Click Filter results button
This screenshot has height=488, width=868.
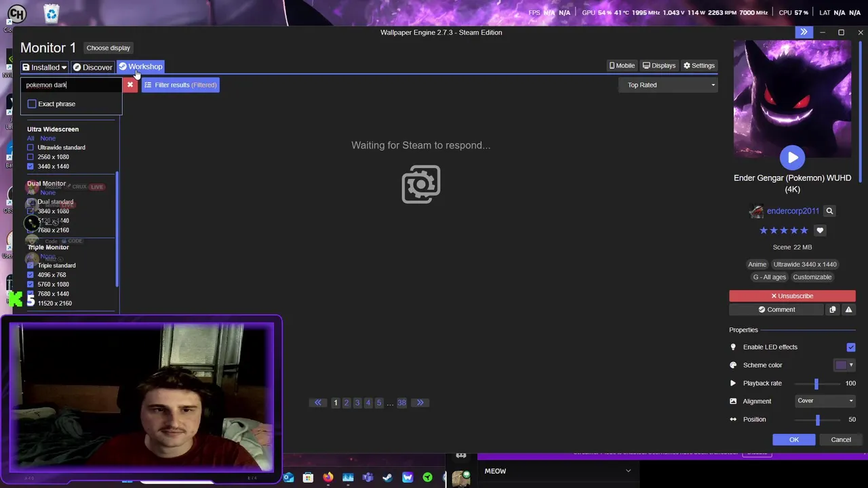(180, 85)
